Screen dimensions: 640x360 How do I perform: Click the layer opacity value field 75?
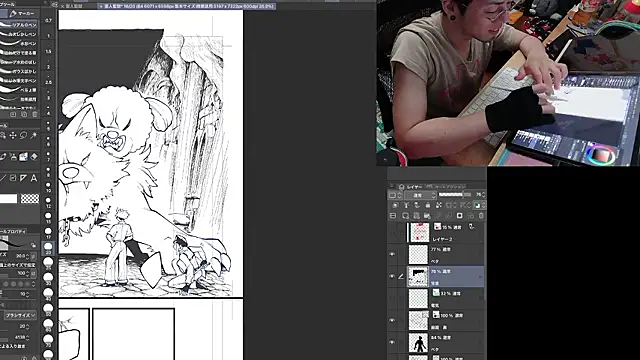click(478, 195)
